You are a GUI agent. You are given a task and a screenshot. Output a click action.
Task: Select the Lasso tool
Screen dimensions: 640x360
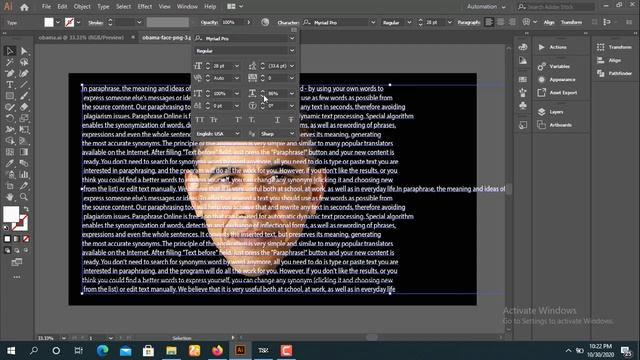point(24,62)
